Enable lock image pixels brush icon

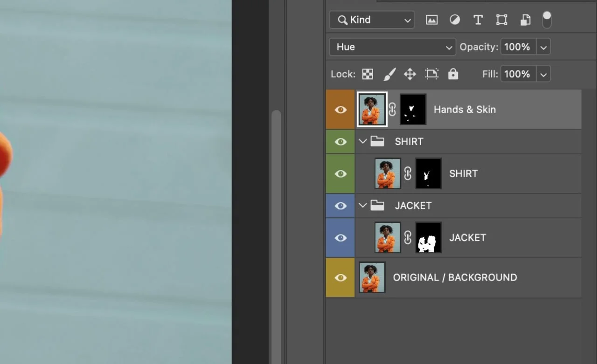pyautogui.click(x=389, y=74)
